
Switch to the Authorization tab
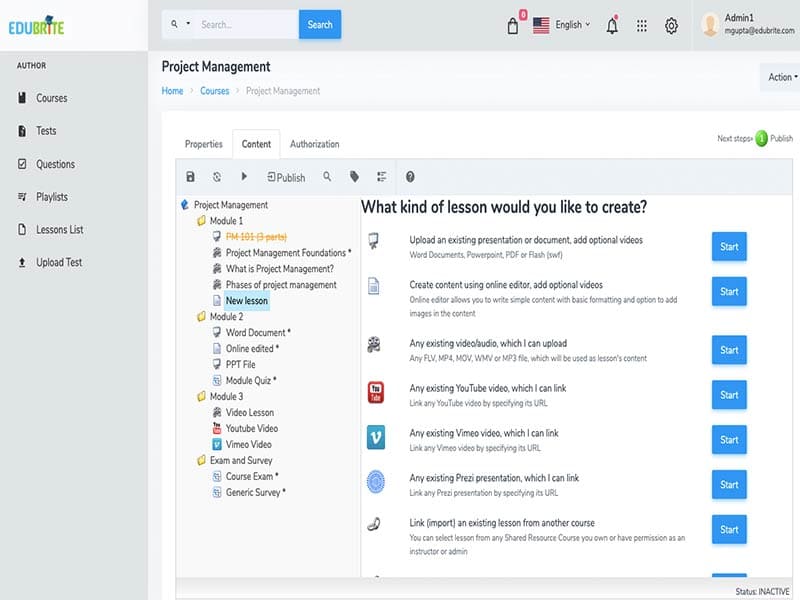[314, 144]
